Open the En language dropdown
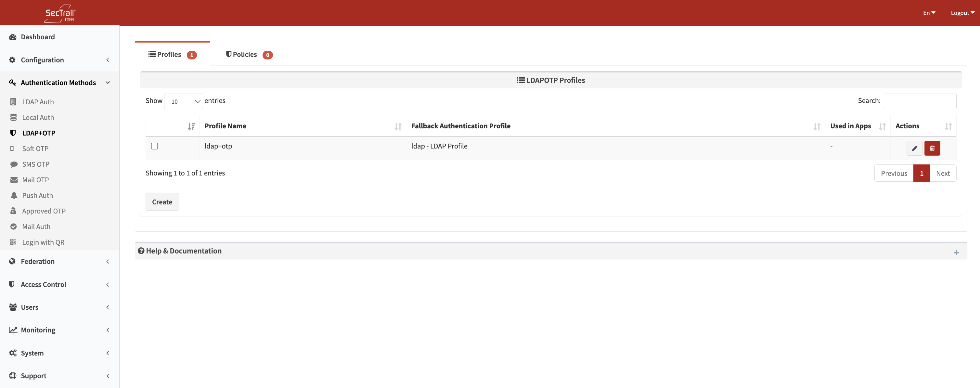Screen dimensions: 980x388 pos(929,13)
